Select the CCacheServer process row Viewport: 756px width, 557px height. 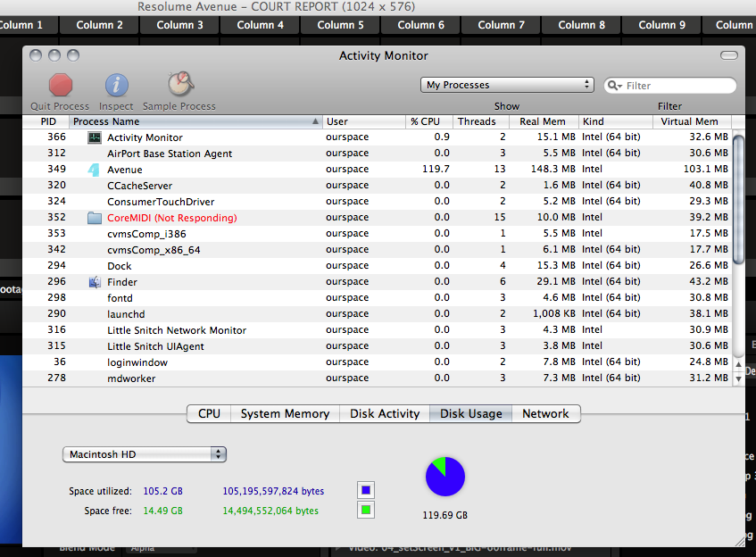coord(377,186)
